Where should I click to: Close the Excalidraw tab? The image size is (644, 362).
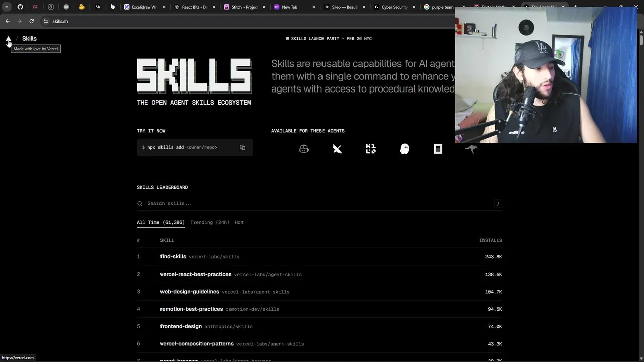[x=164, y=7]
